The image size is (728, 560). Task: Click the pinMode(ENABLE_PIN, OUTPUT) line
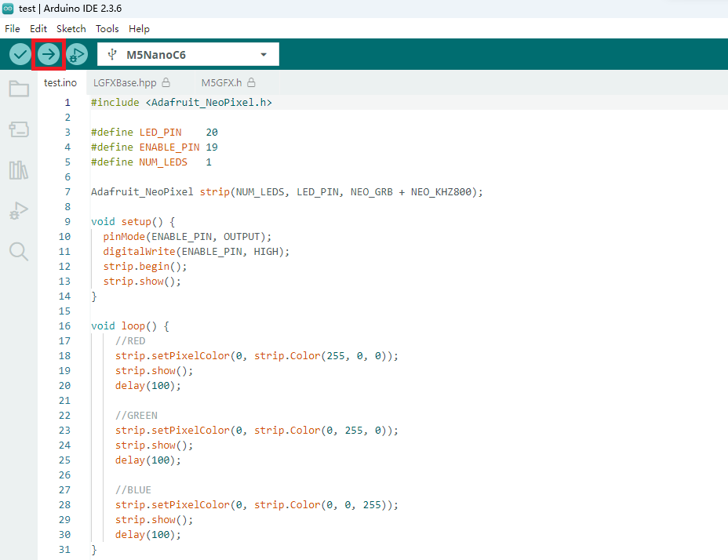tap(187, 237)
